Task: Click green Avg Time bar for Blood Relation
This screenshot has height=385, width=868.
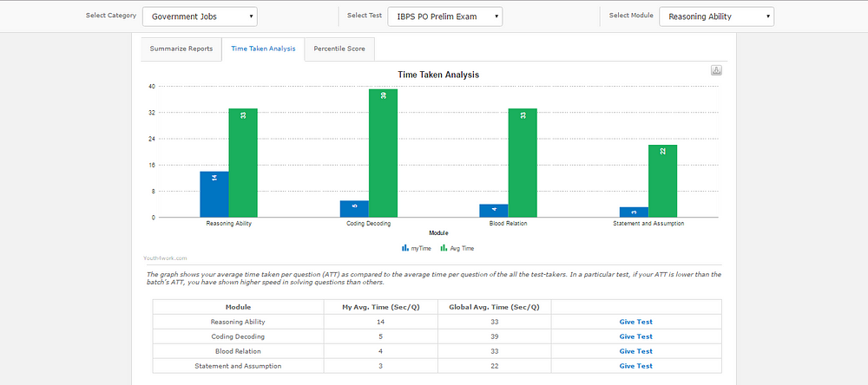Action: (x=523, y=163)
